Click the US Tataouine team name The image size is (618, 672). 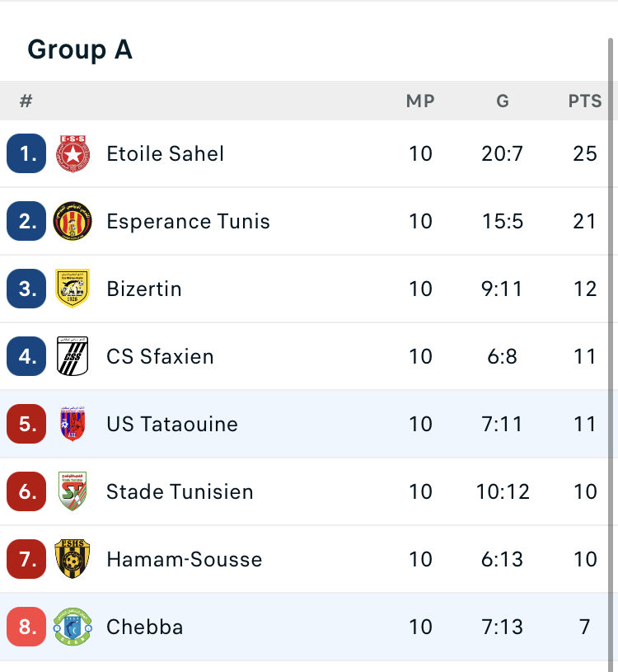point(171,425)
